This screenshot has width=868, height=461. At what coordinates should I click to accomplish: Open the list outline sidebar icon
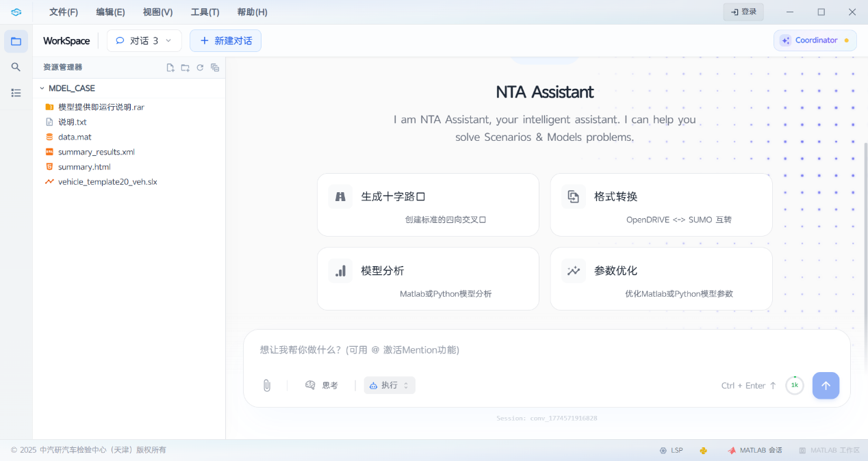(16, 93)
